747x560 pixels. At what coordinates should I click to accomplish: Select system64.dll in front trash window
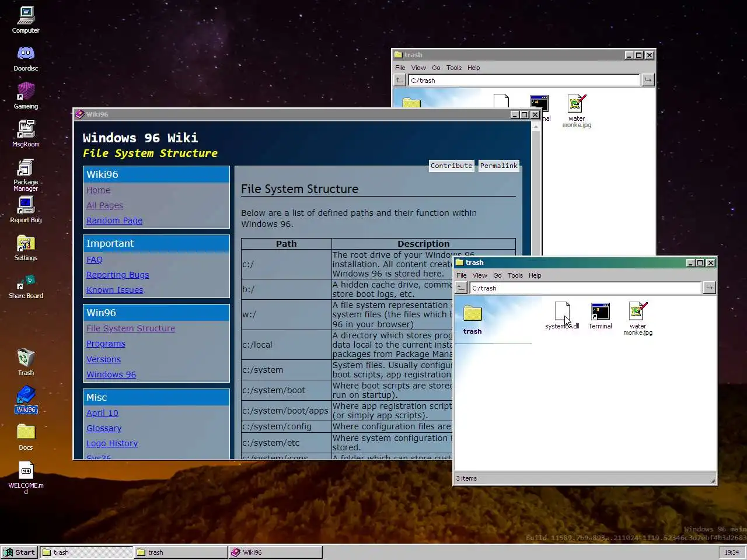[562, 316]
